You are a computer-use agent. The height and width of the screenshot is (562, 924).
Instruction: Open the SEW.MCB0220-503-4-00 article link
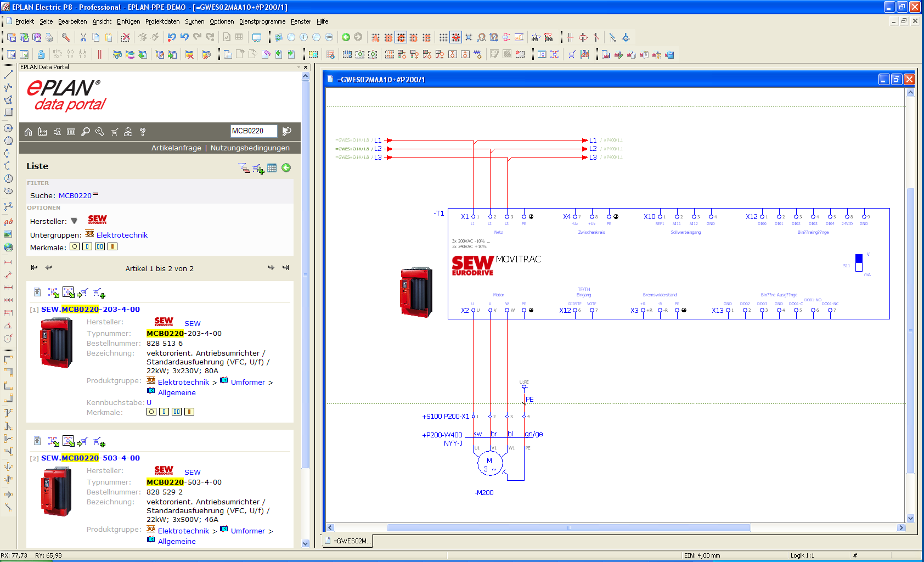click(x=91, y=458)
